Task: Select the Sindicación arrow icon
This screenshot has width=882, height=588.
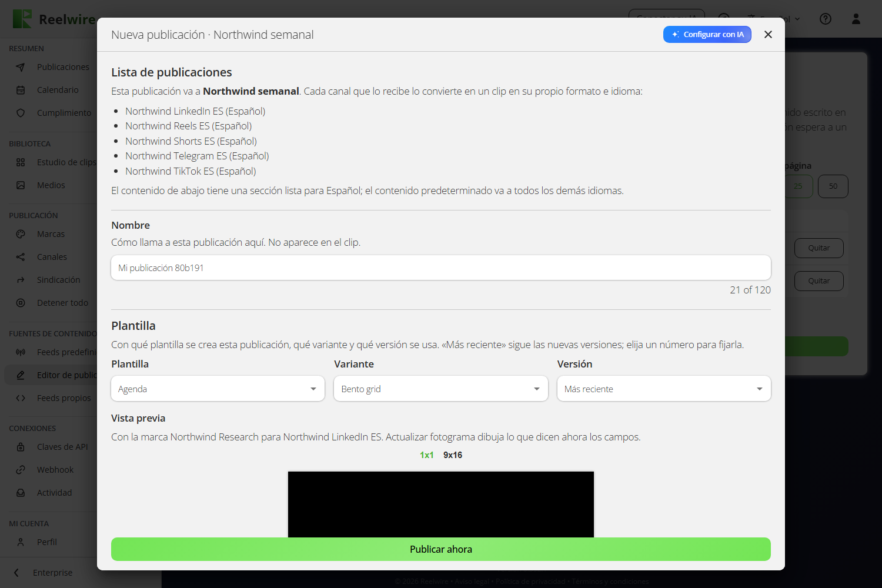Action: (x=21, y=280)
